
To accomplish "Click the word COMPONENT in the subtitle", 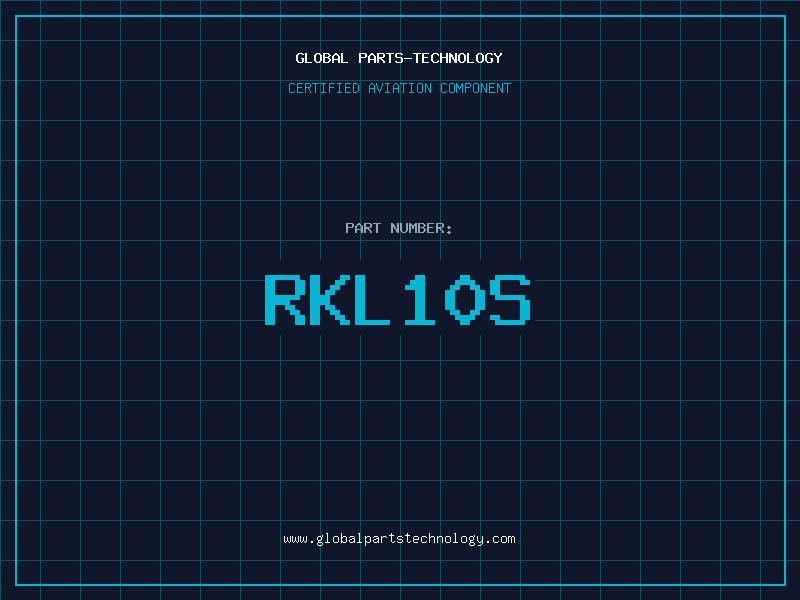I will click(476, 89).
